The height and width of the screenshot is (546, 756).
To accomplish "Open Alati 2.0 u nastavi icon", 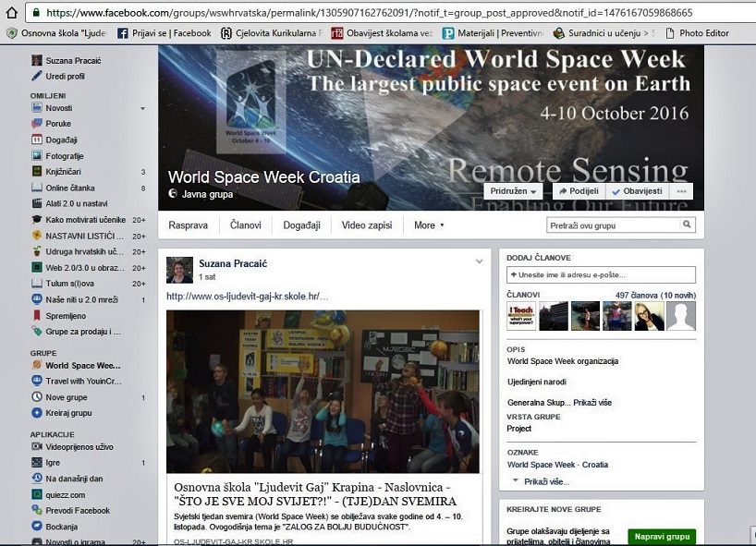I will pyautogui.click(x=37, y=203).
